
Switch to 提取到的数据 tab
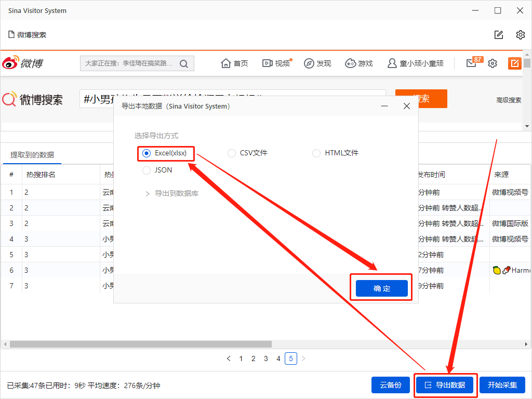tap(32, 155)
